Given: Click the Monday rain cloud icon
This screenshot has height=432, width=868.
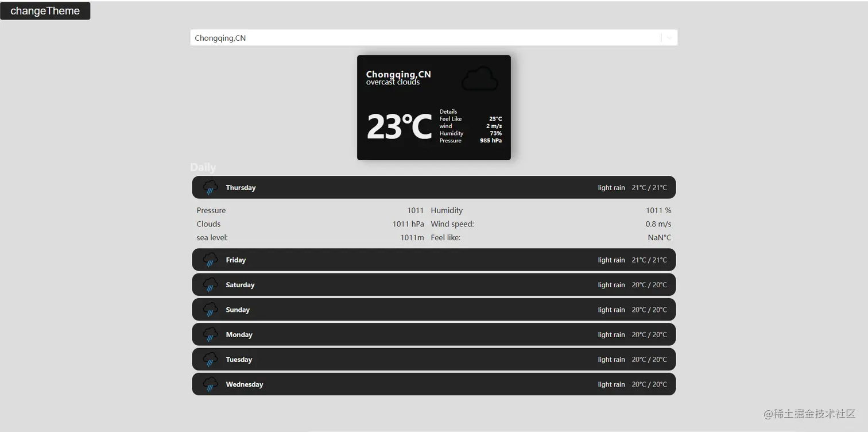Looking at the screenshot, I should pos(210,334).
